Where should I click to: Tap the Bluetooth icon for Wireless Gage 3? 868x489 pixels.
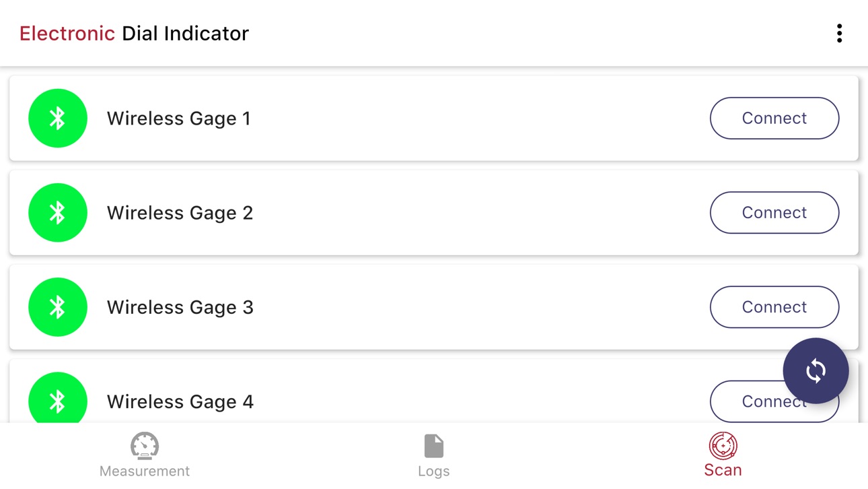coord(58,307)
